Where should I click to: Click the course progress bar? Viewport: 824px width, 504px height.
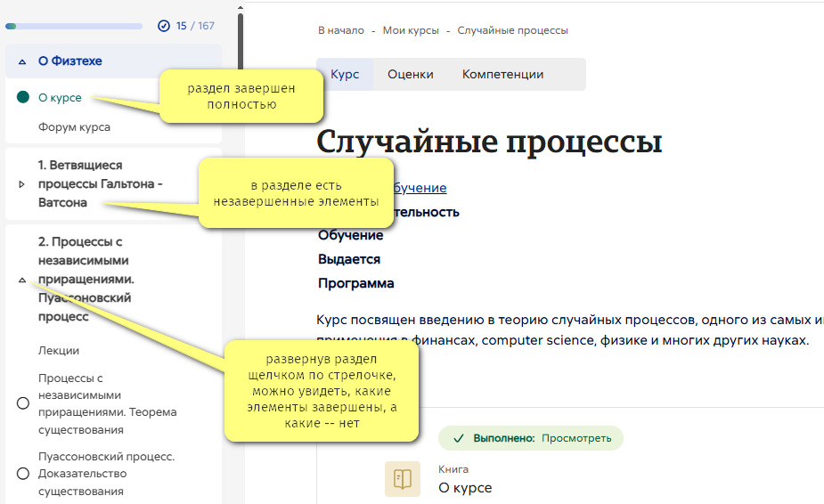(74, 27)
